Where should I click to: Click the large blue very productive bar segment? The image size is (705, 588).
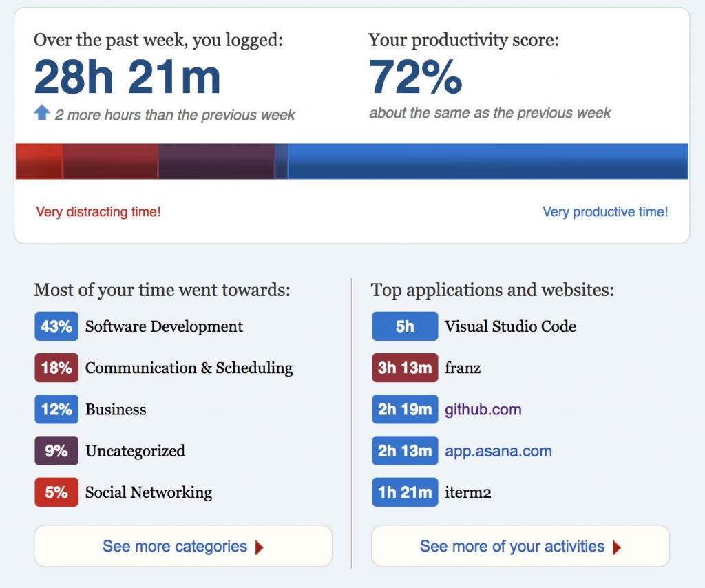(488, 161)
